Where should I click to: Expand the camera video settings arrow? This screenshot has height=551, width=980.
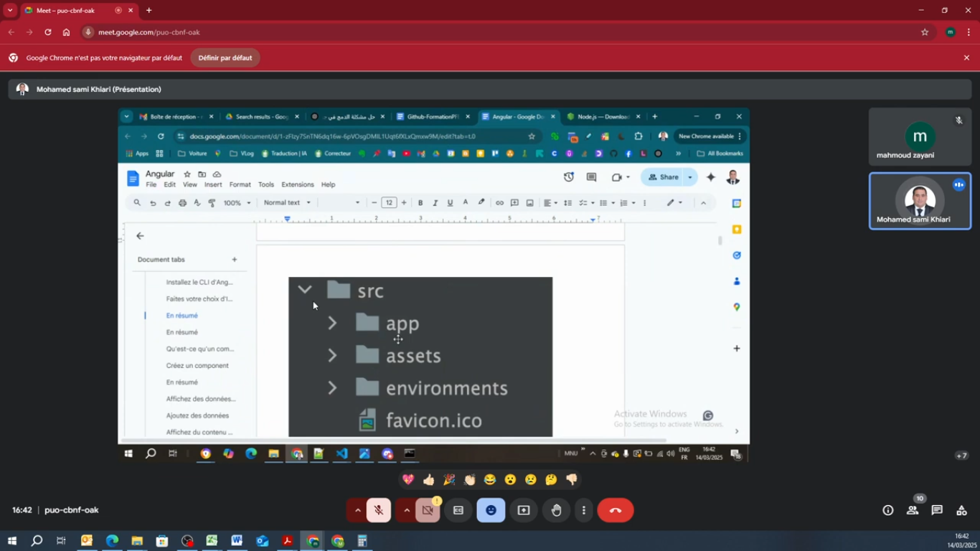406,510
